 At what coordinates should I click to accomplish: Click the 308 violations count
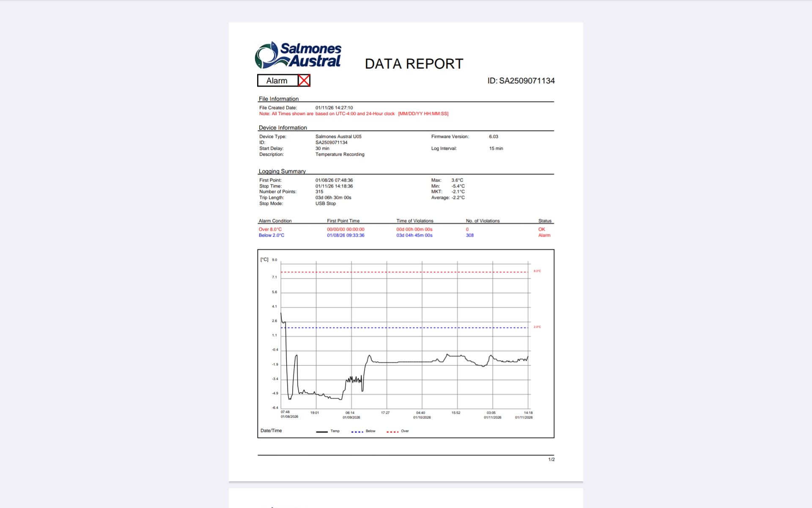coord(469,235)
